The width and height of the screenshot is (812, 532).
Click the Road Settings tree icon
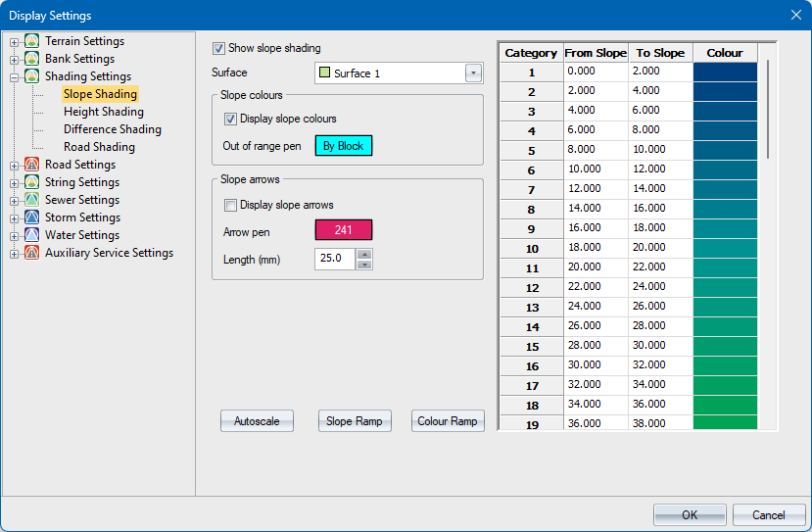32,165
